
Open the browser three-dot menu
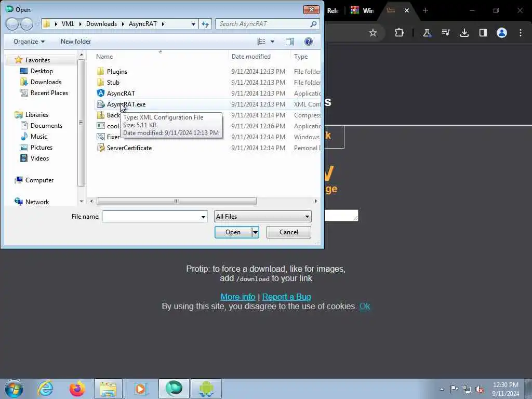point(521,33)
